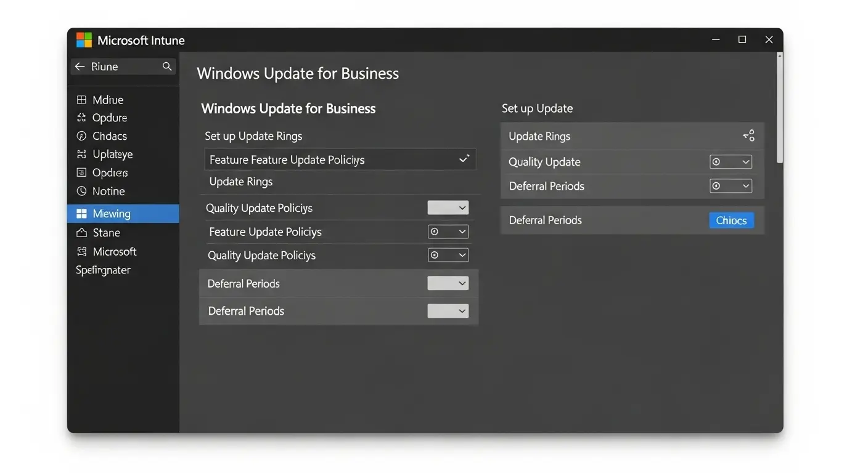Screen dimensions: 868x473
Task: Open the lower Deferral Periods dropdown in left panel
Action: click(x=448, y=311)
